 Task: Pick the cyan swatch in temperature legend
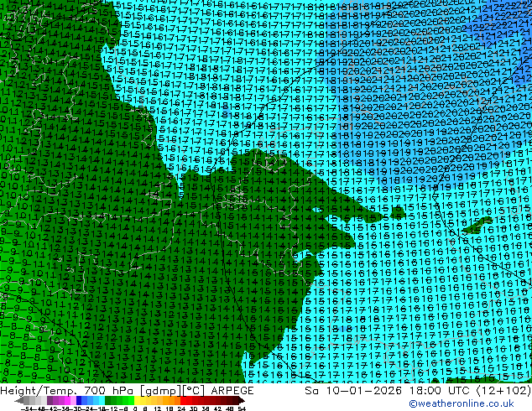102,400
